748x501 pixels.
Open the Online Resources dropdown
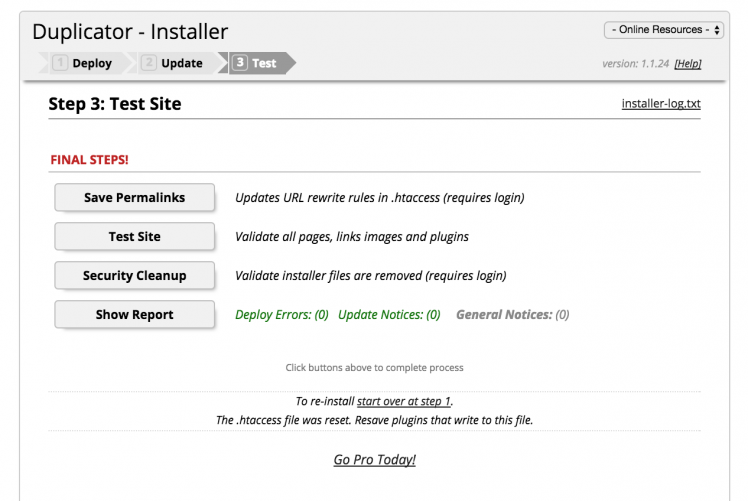(x=664, y=30)
